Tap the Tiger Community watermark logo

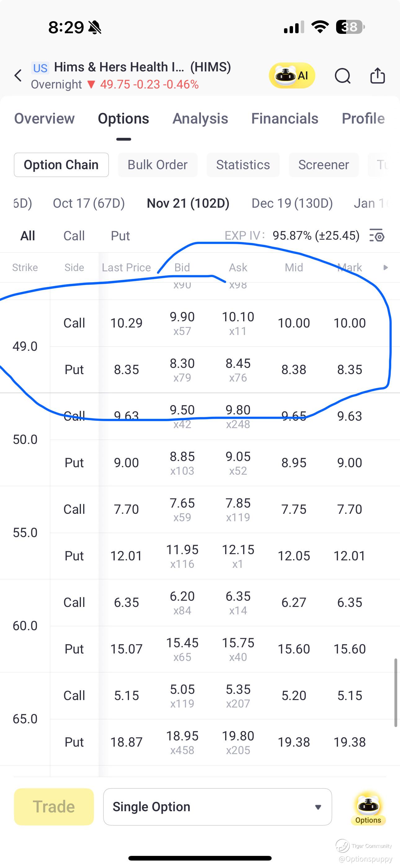click(343, 845)
